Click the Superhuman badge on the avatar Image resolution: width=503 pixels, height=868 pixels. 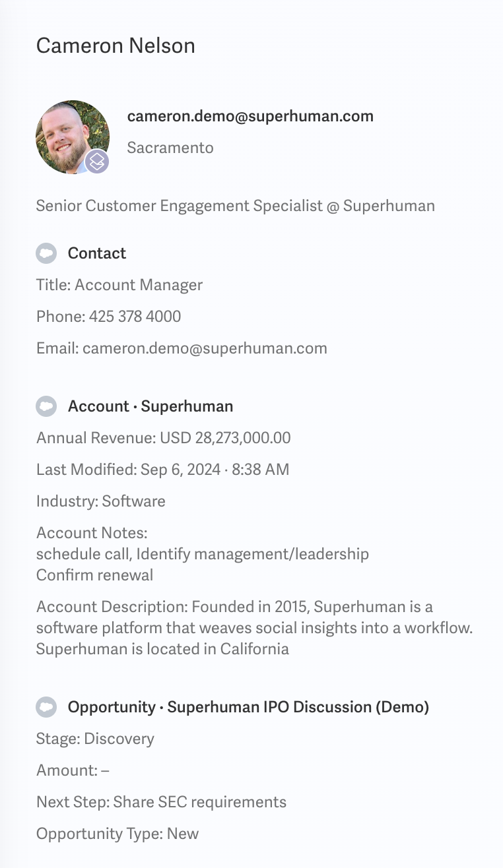[x=97, y=161]
